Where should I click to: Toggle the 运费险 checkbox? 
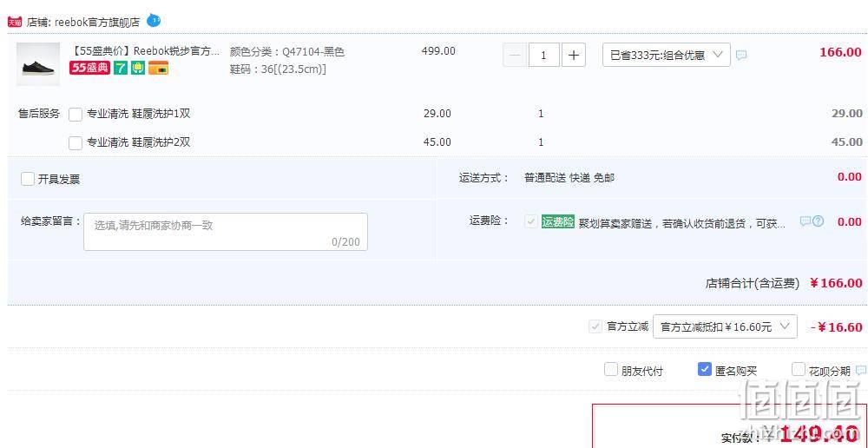531,221
